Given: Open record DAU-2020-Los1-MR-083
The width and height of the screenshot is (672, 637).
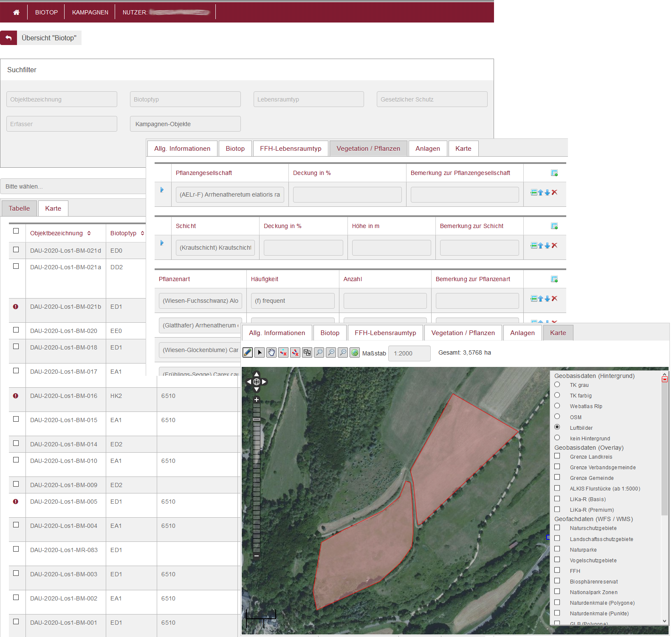Looking at the screenshot, I should pyautogui.click(x=64, y=550).
